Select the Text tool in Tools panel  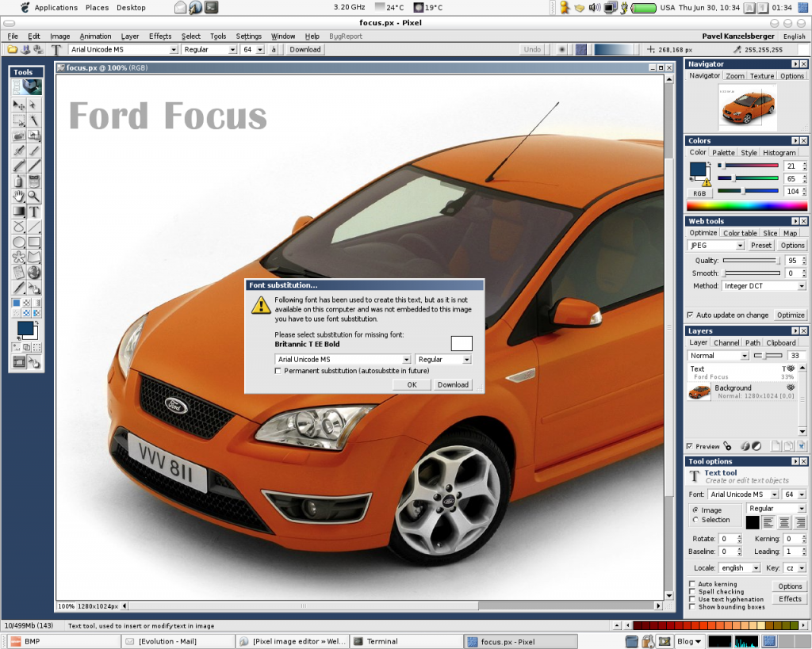34,211
